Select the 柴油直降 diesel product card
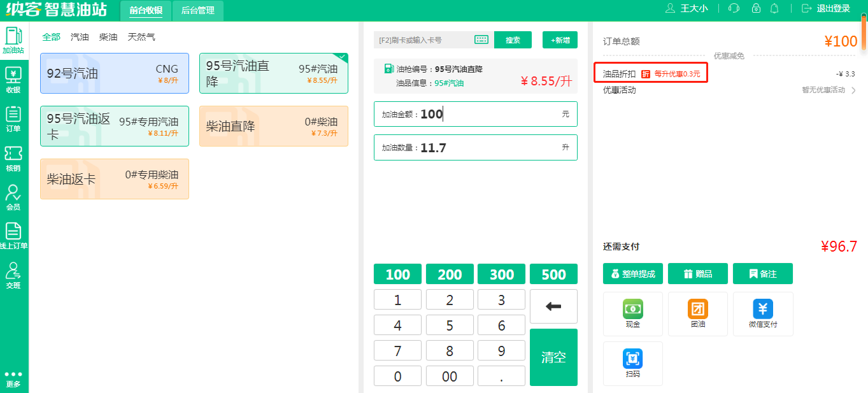 click(273, 125)
